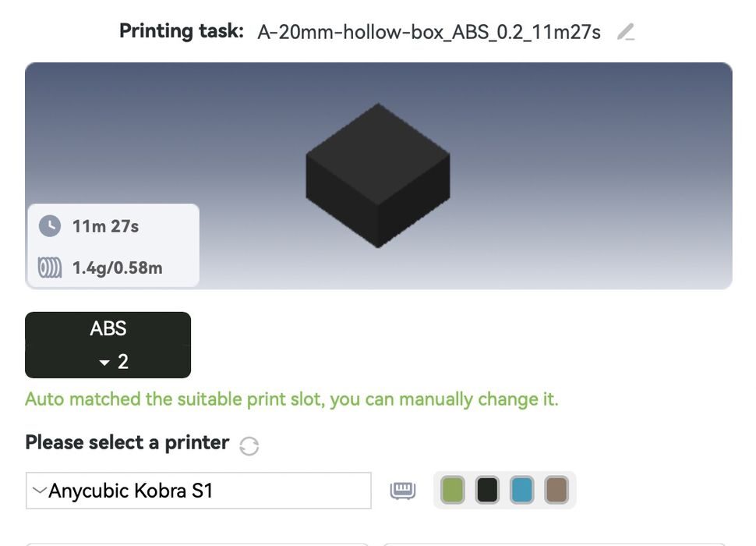Open the Anycubic Kobra S1 printer dropdown

coord(199,491)
